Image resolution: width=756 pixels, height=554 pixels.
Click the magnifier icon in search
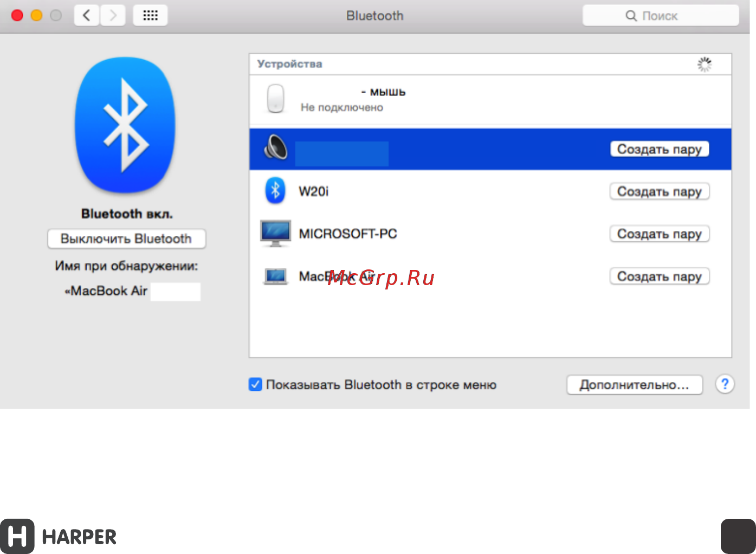tap(631, 16)
